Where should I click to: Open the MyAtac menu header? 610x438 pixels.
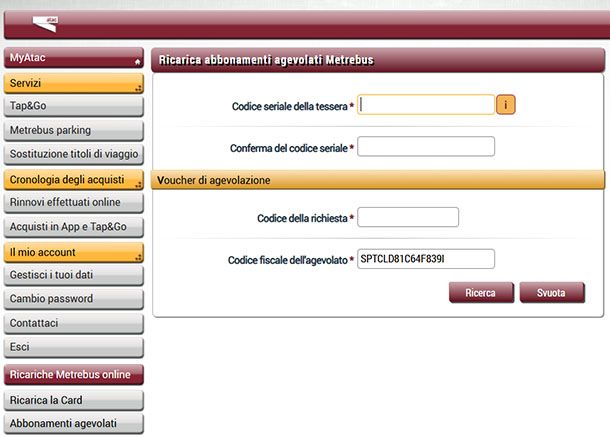pyautogui.click(x=74, y=58)
